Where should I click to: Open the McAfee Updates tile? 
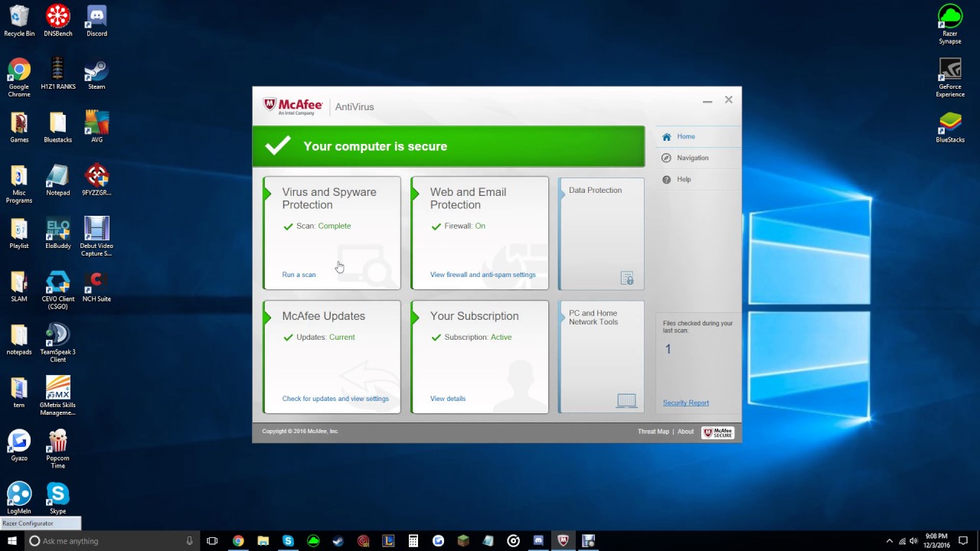tap(332, 357)
